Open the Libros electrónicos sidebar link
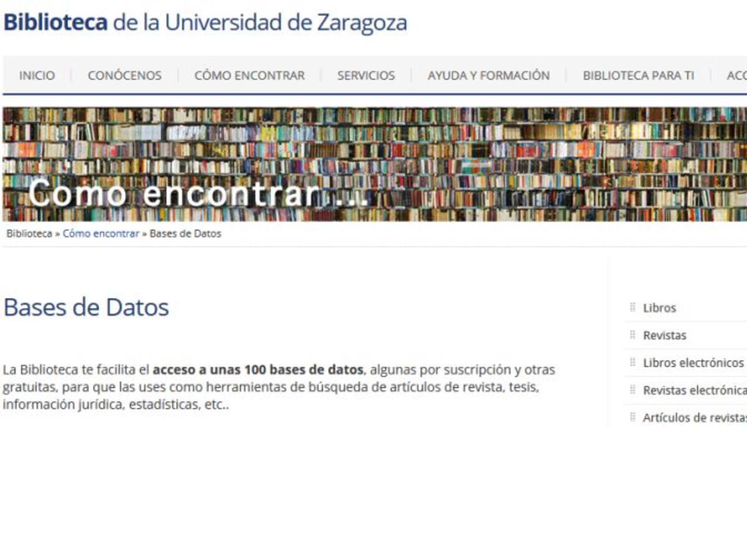Viewport: 747px width, 560px height. [693, 363]
